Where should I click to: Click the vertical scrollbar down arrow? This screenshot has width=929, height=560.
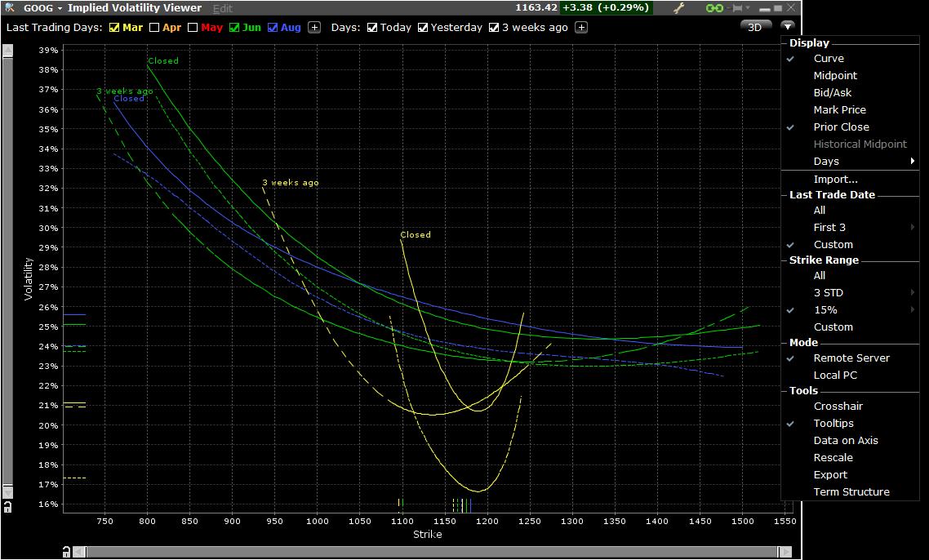(8, 491)
